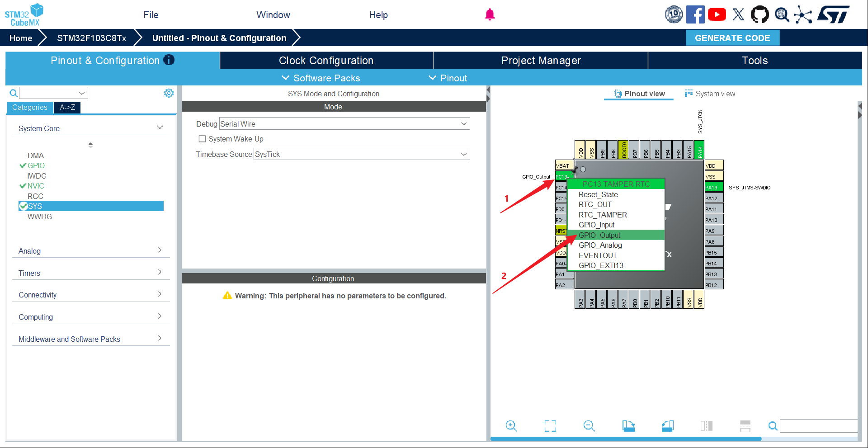
Task: Click the pin search magnifier icon
Action: (x=773, y=426)
